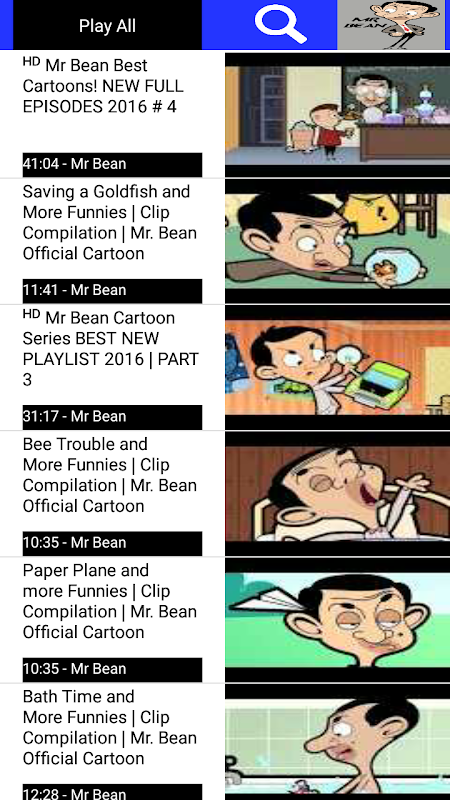Tap the Play All button
The width and height of the screenshot is (450, 800).
(107, 25)
